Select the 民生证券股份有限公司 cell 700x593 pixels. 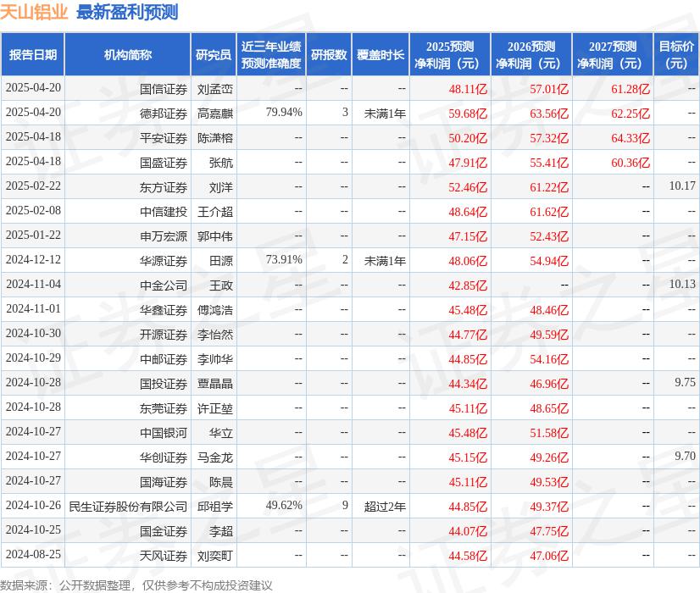[128, 507]
